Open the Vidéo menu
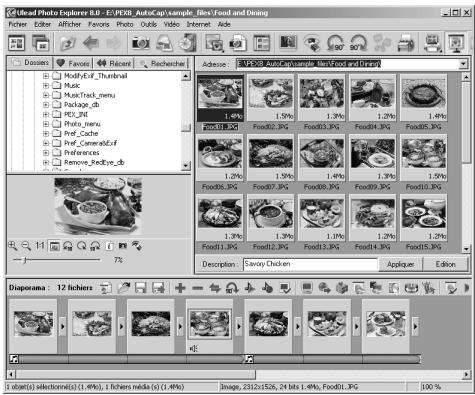Screen dimensions: 475x395 click(172, 24)
